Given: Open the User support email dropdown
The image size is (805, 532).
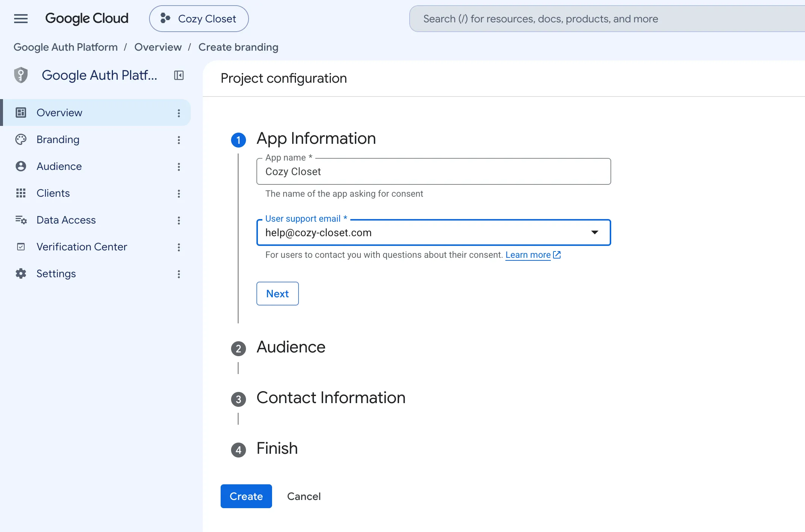Looking at the screenshot, I should pyautogui.click(x=433, y=232).
